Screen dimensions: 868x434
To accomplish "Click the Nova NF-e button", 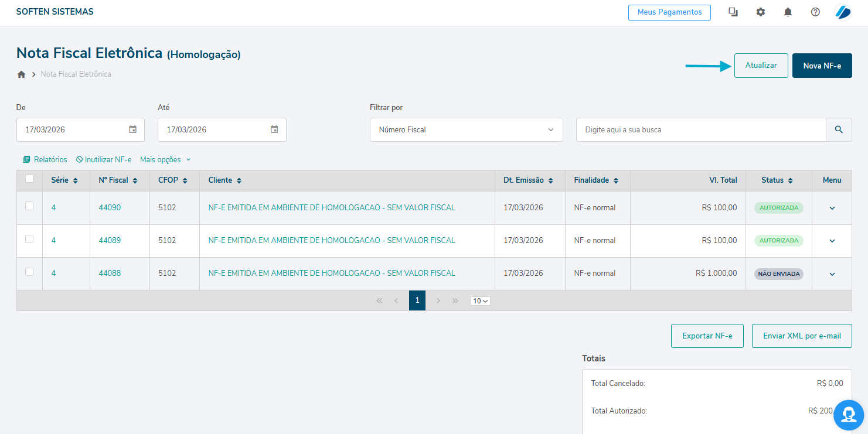I will point(822,66).
